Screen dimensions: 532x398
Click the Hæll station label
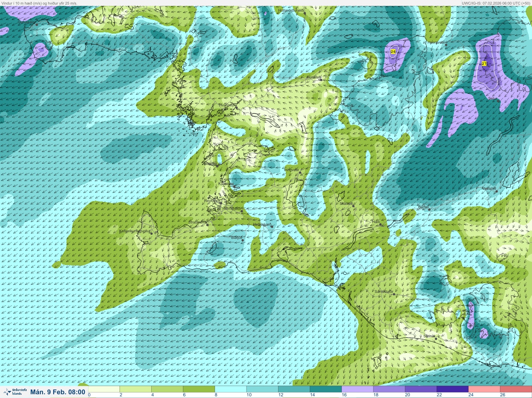[x=376, y=222]
